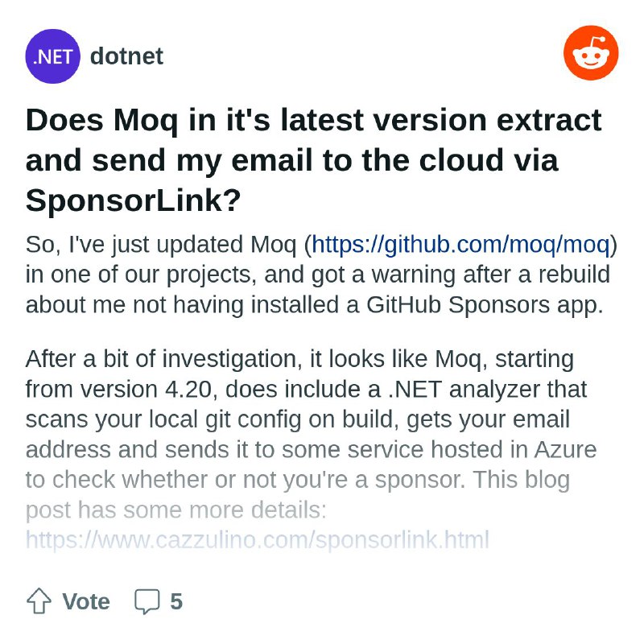Click the title line "Does Moq in it's latest"

coord(314,120)
